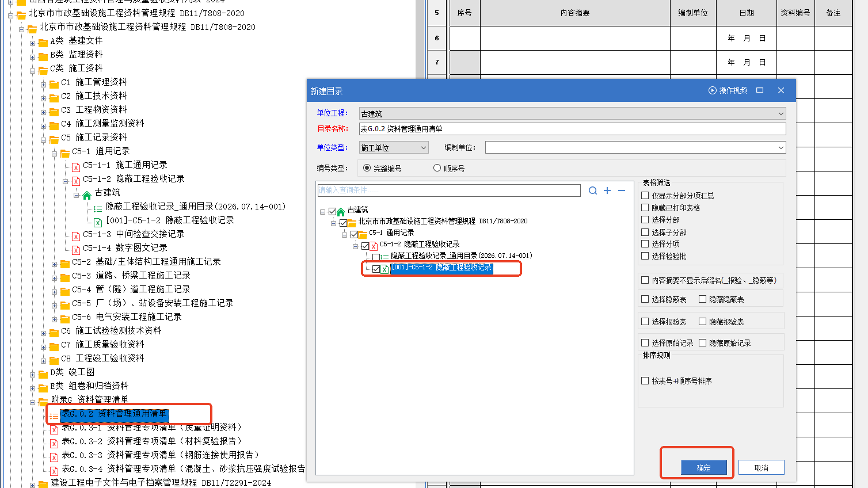Toggle the 隐藏已打印表格 checkbox
Screen dimensions: 868x488
click(x=645, y=208)
